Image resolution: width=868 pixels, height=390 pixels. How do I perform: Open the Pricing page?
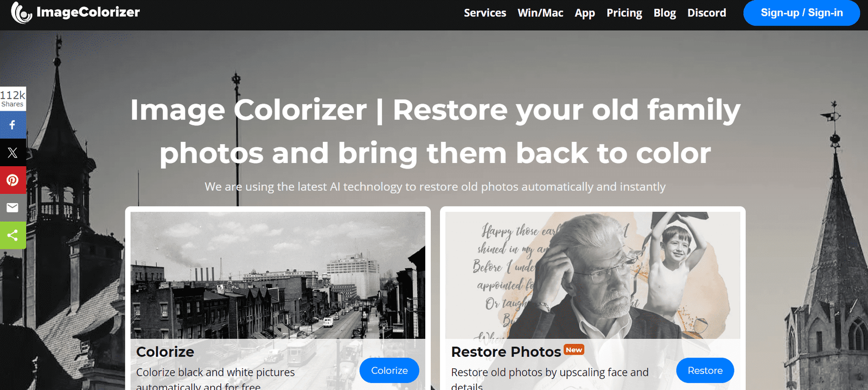[x=624, y=13]
